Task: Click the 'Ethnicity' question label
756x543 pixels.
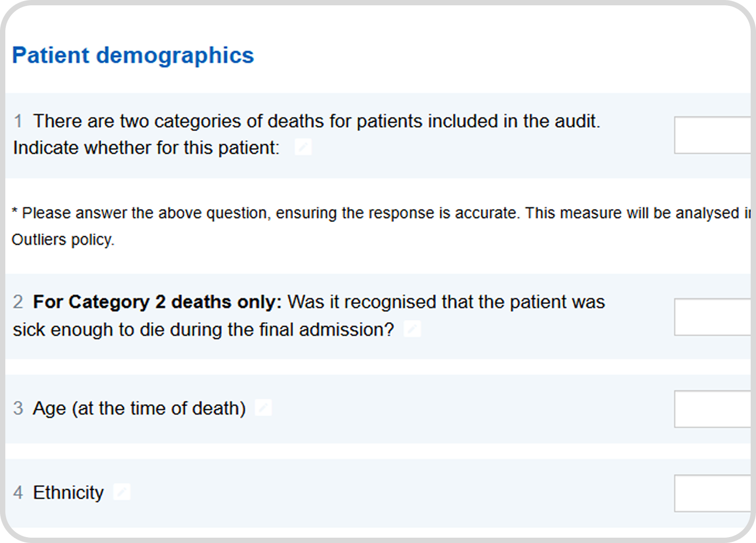Action: tap(68, 492)
